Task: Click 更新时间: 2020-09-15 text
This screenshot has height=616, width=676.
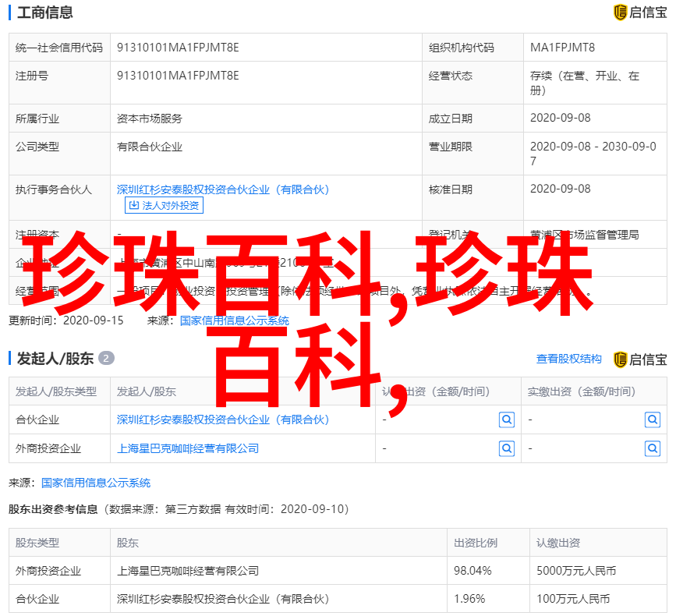Action: 66,320
